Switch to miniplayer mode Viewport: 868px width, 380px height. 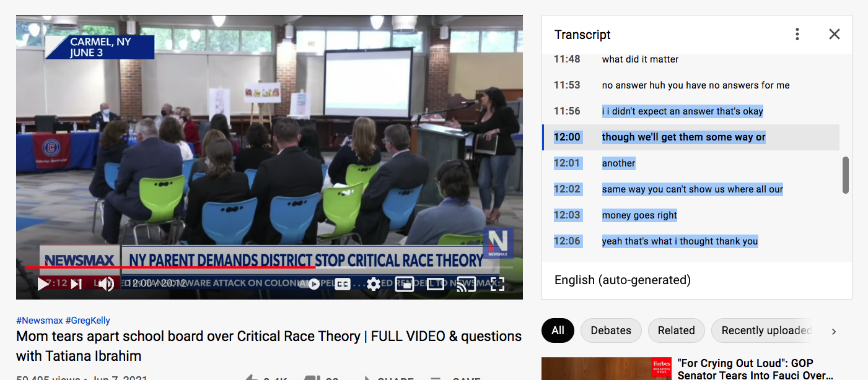(x=404, y=284)
